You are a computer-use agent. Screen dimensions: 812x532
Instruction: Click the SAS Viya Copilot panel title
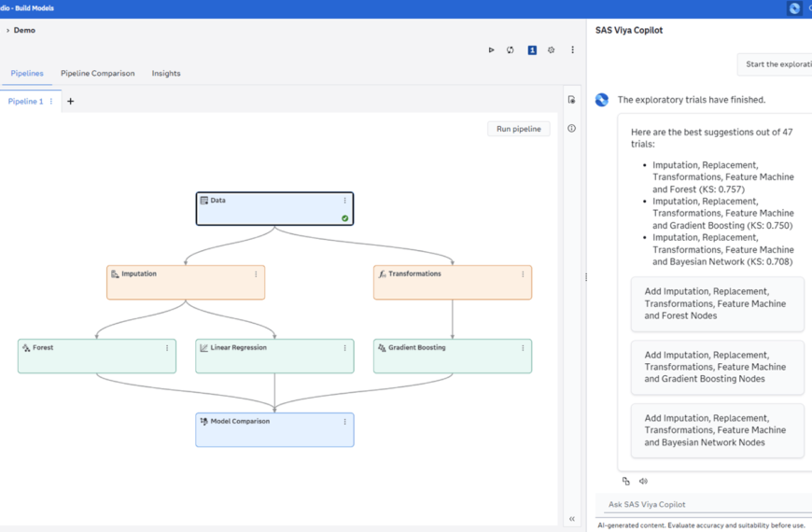[629, 30]
